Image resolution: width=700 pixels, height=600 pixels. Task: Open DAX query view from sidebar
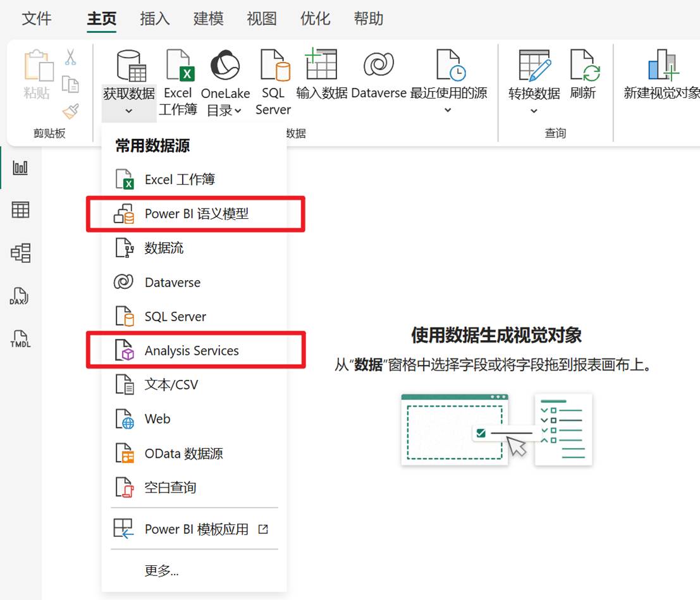pos(19,296)
